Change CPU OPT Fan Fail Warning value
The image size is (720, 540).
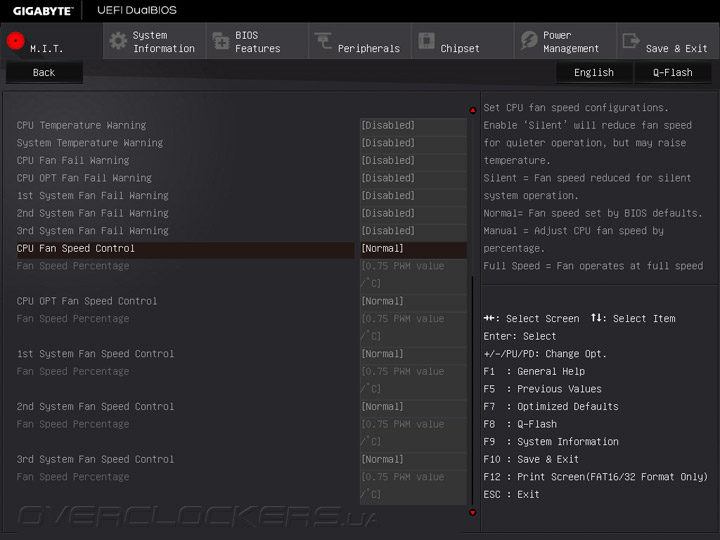click(x=413, y=178)
